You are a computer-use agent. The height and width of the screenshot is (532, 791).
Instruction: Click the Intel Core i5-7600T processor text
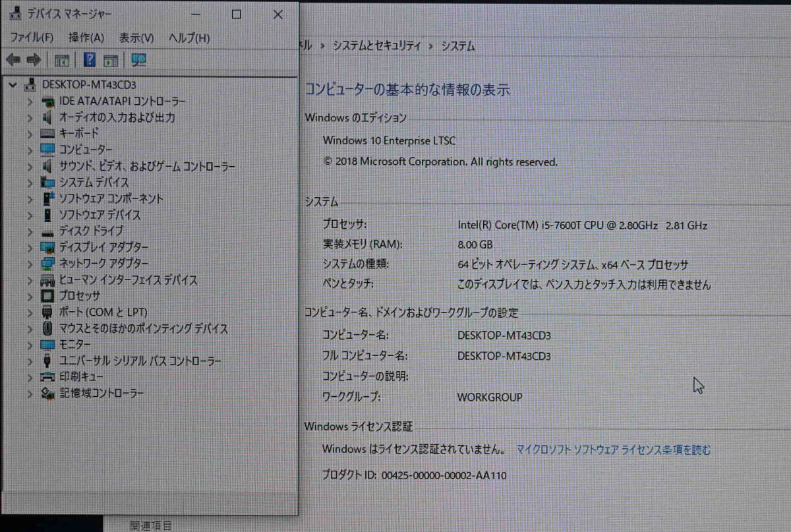click(x=582, y=225)
